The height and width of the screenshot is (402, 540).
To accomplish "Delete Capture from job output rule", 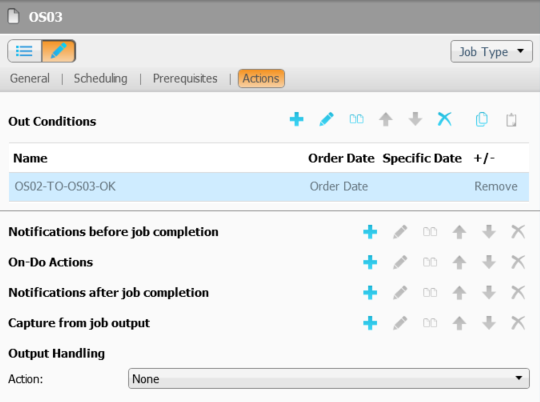I will click(x=518, y=323).
